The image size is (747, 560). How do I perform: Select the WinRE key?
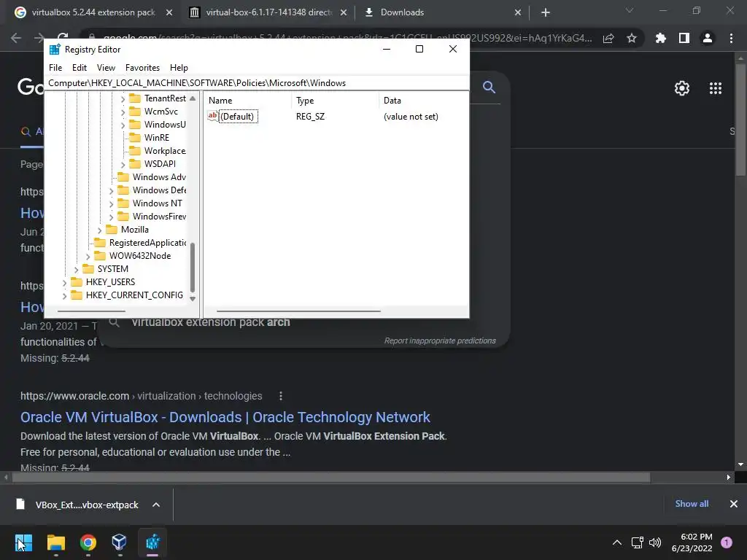point(156,138)
